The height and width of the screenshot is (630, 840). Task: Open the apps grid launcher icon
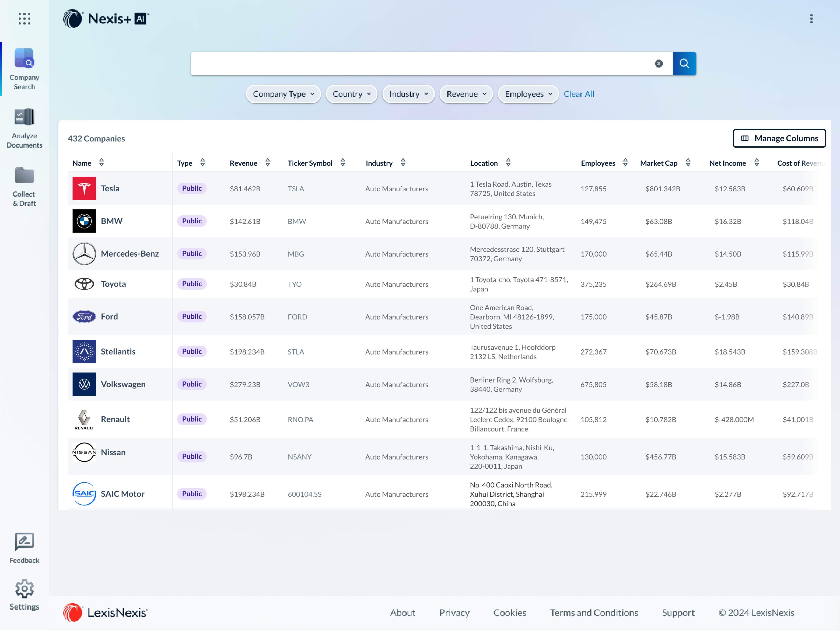click(24, 19)
